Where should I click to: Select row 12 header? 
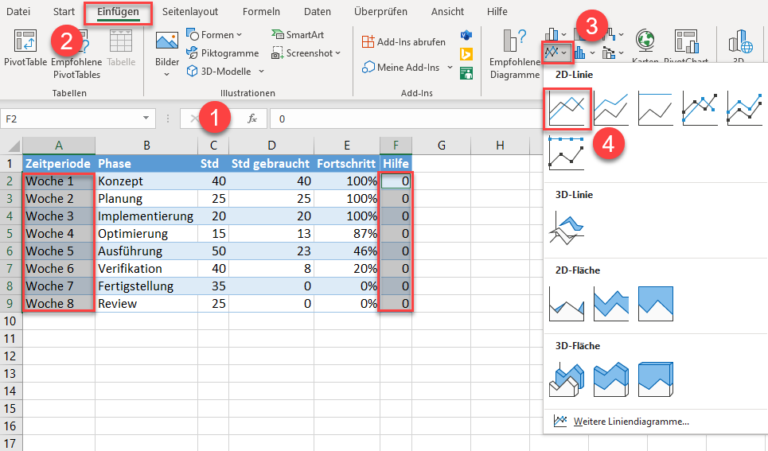(x=11, y=356)
